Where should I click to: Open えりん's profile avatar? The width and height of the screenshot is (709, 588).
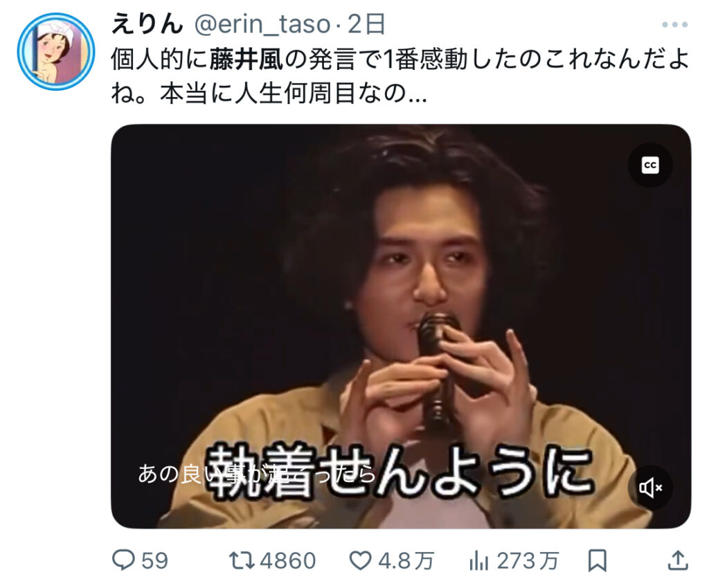point(56,51)
